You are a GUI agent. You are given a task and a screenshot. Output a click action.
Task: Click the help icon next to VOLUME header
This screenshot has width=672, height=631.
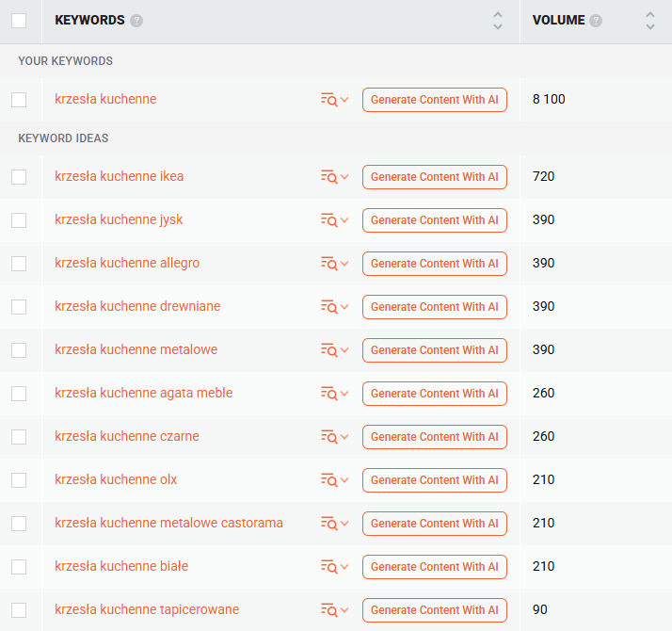click(596, 21)
